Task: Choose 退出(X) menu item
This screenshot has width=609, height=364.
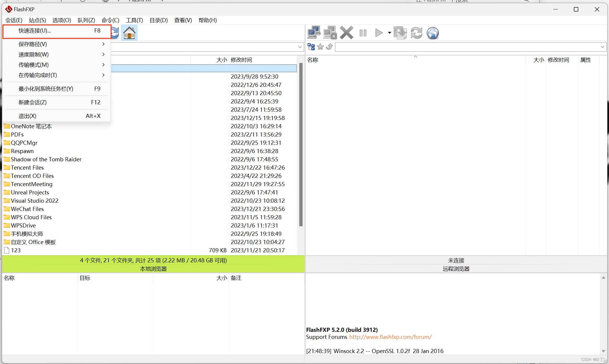Action: coord(57,116)
